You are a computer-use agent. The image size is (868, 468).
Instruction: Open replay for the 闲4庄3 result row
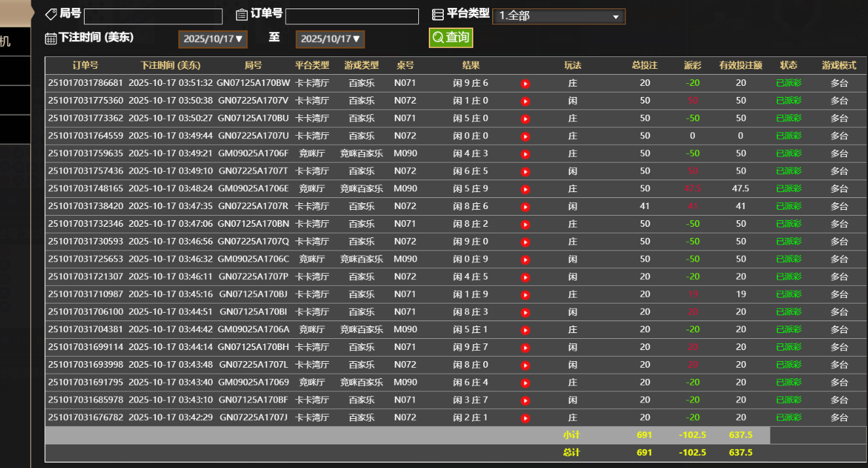(524, 153)
